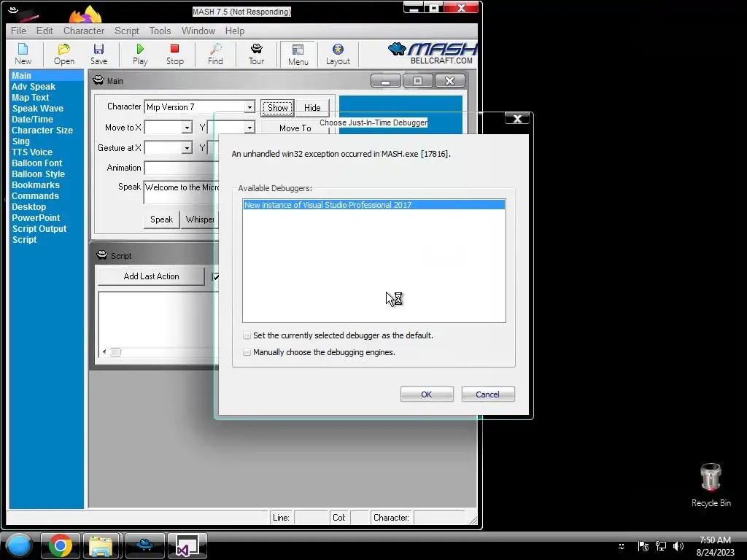Expand the Move to Y dropdown

coord(249,127)
